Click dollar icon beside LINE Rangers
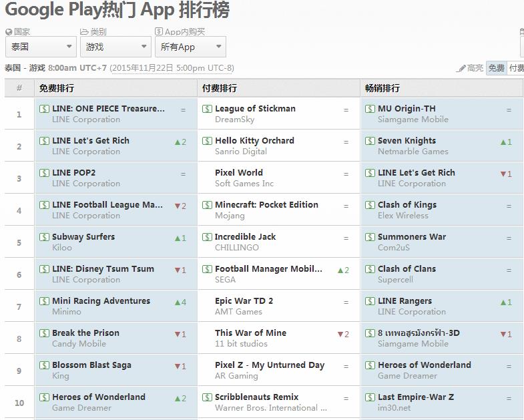The image size is (524, 420). [370, 301]
